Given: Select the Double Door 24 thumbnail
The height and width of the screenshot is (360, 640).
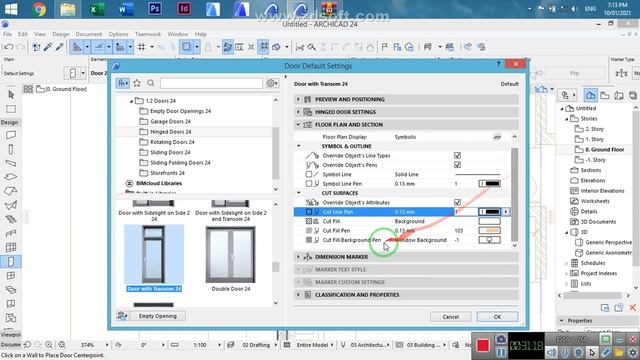Looking at the screenshot, I should 231,255.
